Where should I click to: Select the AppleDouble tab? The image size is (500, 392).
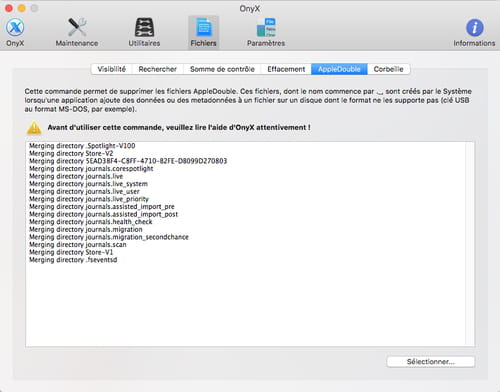[x=339, y=69]
